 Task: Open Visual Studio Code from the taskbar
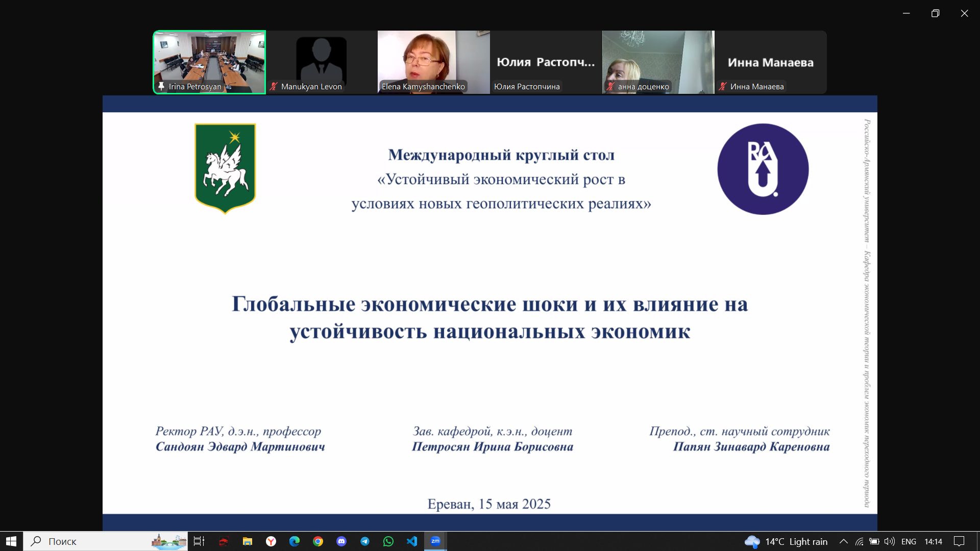point(412,541)
